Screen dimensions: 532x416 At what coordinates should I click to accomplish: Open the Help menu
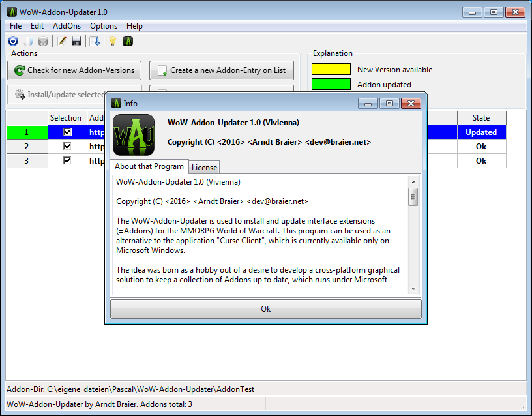[x=134, y=26]
